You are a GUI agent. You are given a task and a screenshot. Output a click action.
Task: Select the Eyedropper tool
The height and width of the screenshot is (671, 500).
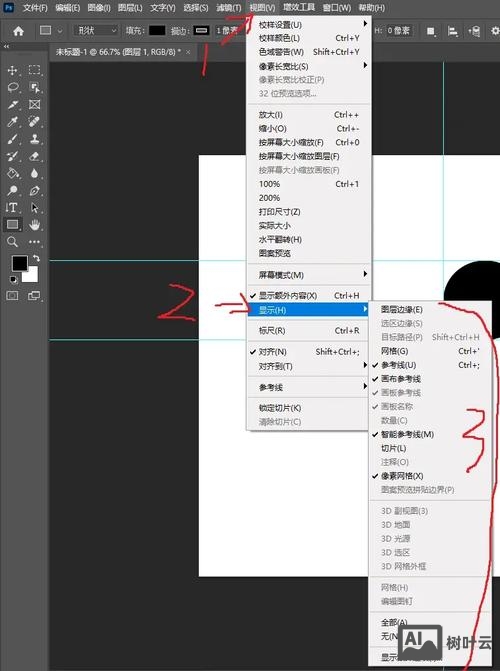[x=12, y=122]
